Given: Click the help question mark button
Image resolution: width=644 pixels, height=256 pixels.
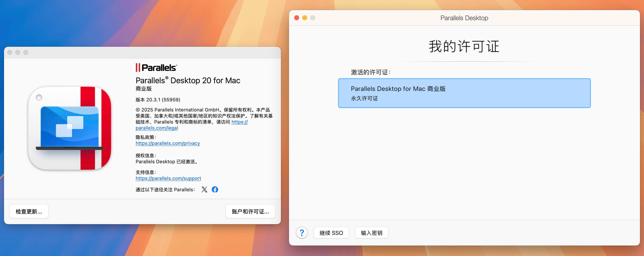Looking at the screenshot, I should point(302,233).
